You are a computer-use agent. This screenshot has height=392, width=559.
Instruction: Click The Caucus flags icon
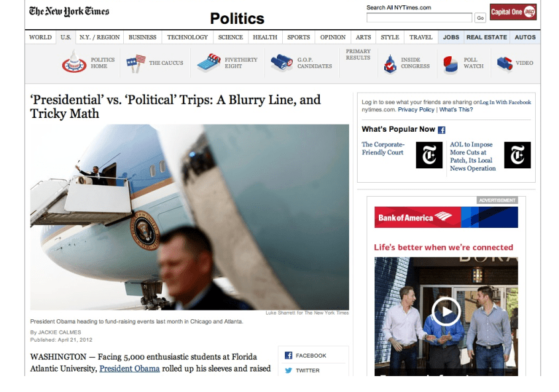[136, 63]
